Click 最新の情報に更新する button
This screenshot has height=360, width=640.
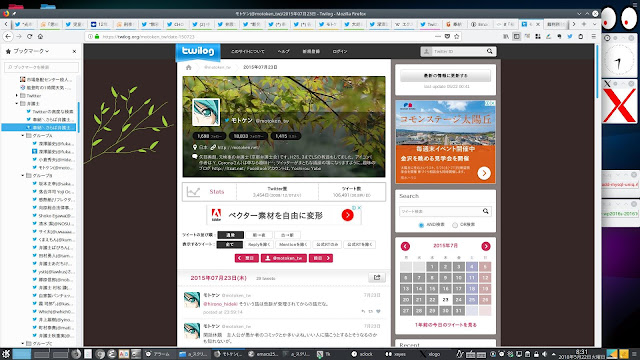445,76
